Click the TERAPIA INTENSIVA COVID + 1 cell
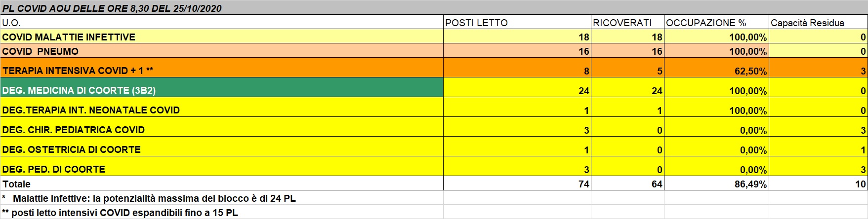The width and height of the screenshot is (868, 219). coord(78,71)
